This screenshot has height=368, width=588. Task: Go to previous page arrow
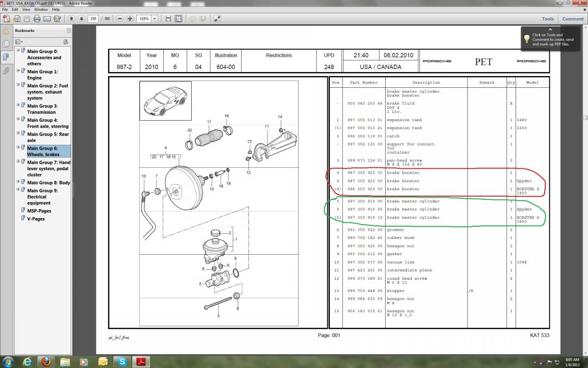pyautogui.click(x=72, y=19)
